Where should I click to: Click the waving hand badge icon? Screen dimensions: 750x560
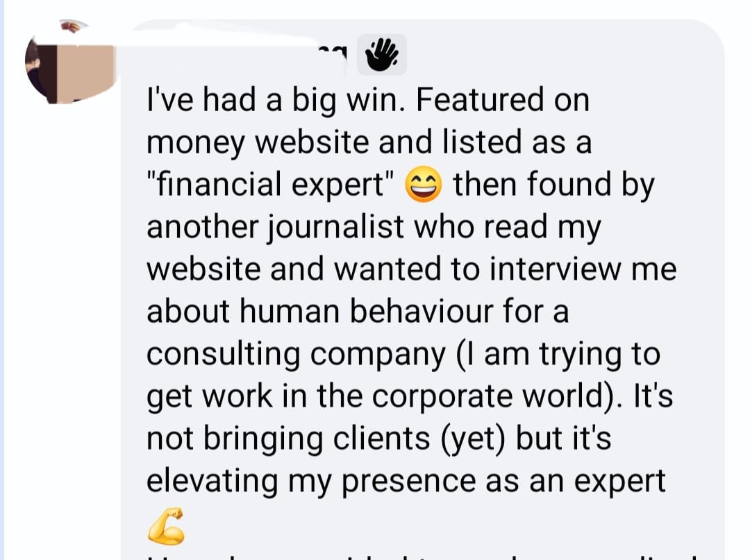point(381,55)
